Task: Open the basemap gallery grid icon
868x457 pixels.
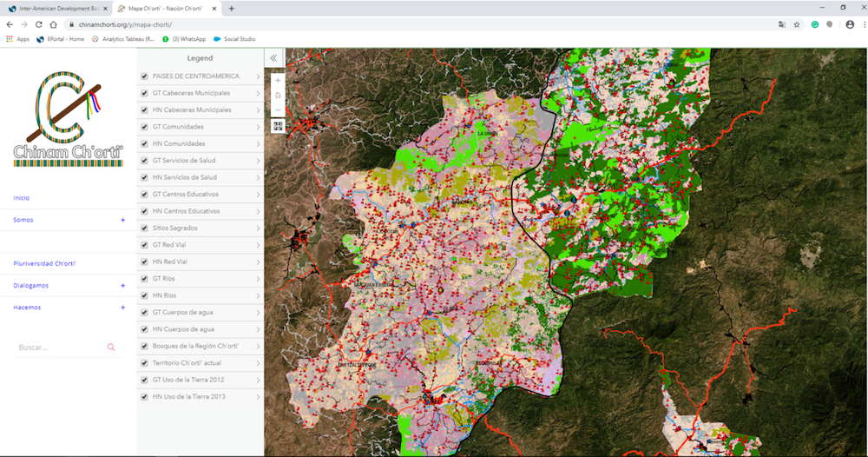Action: click(278, 126)
